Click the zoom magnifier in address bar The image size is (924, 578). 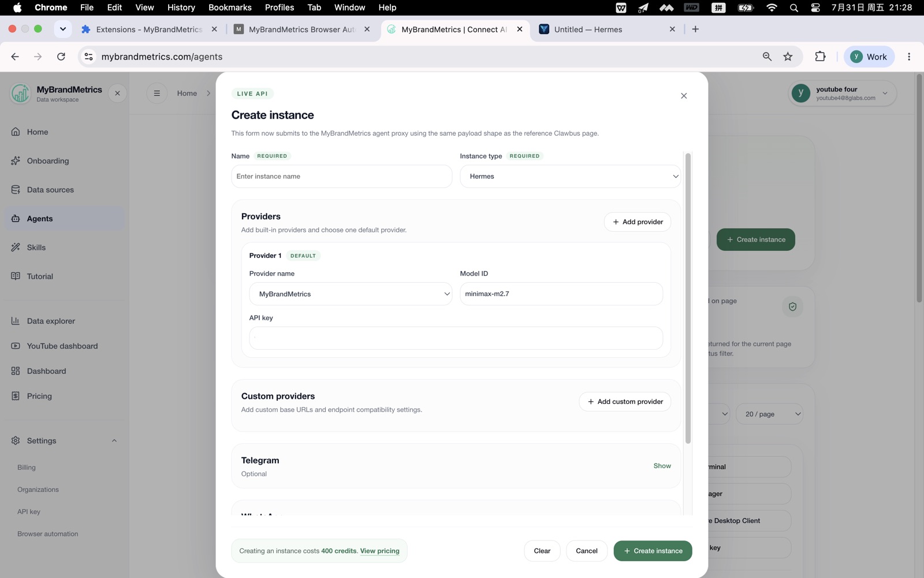(x=767, y=57)
